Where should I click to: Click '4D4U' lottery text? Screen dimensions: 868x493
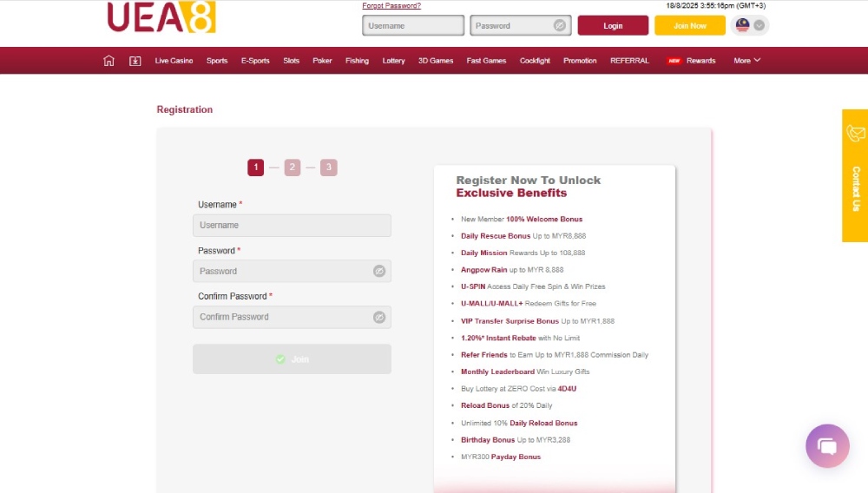567,389
